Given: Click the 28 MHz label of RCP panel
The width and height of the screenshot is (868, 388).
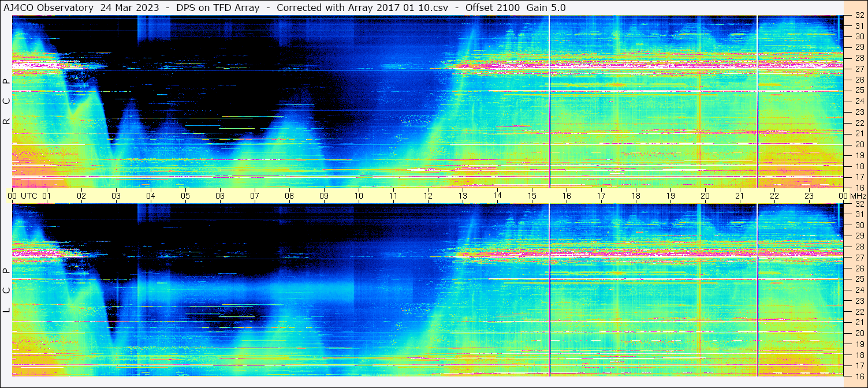Looking at the screenshot, I should point(859,58).
